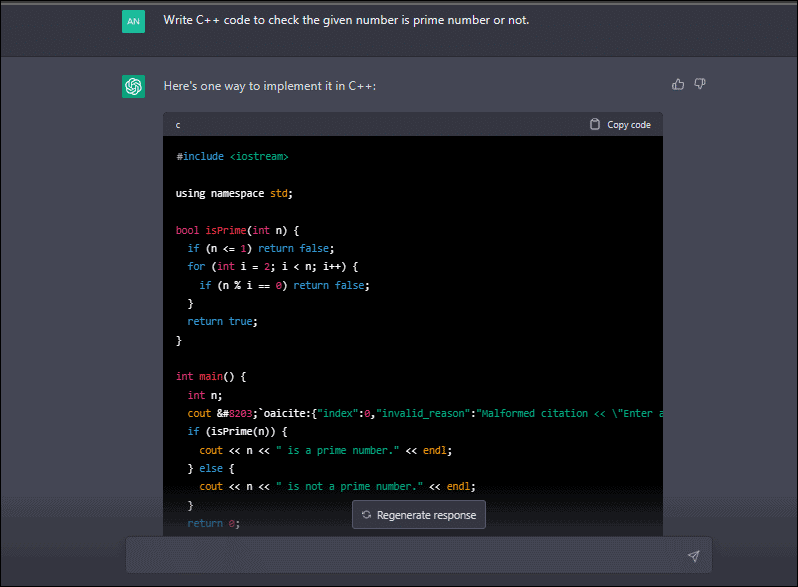Screen dimensions: 798x587
Task: Click the user prompt about prime number
Action: [346, 20]
